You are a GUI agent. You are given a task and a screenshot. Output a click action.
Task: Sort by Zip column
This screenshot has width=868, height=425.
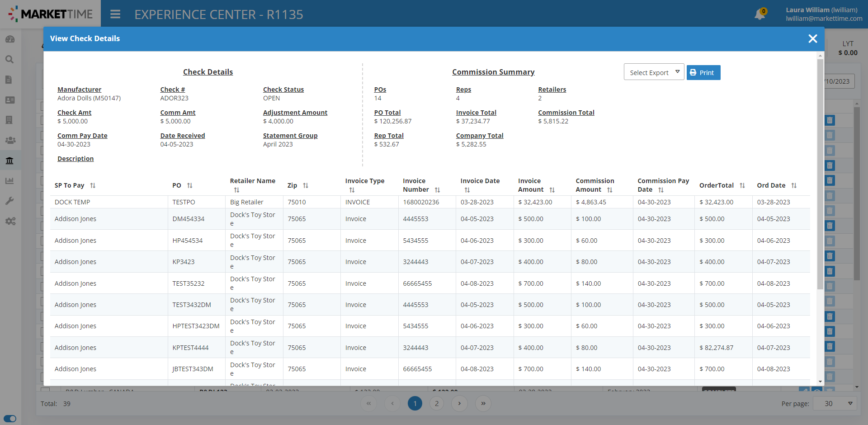[x=306, y=185]
